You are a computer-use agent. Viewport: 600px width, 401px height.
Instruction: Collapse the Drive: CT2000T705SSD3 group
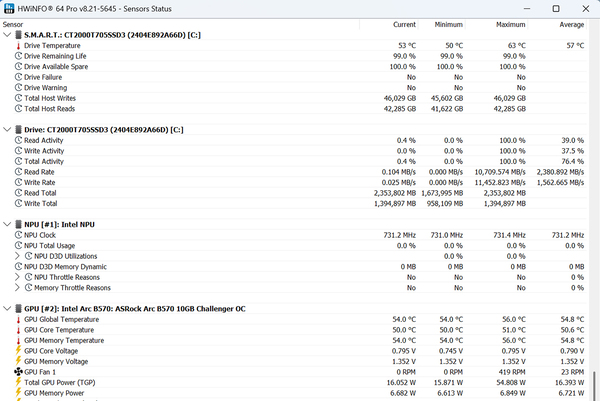click(7, 130)
